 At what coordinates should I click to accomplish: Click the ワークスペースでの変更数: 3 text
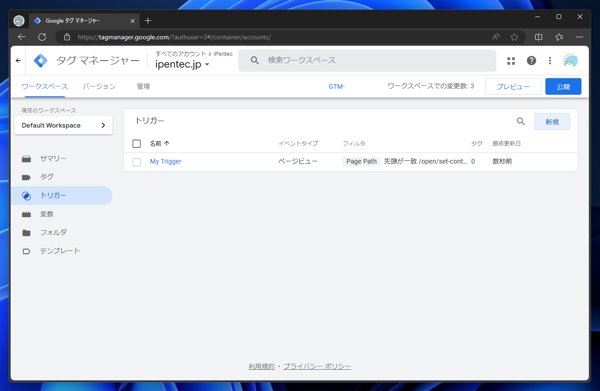(430, 86)
